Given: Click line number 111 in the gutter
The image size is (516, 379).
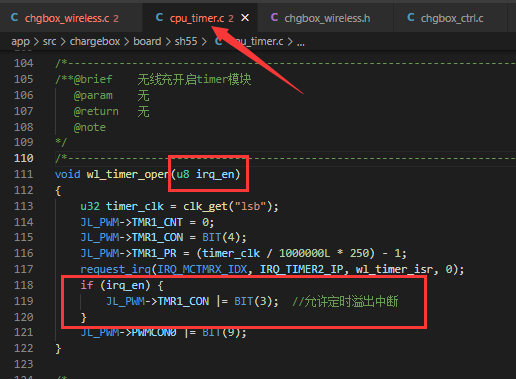Looking at the screenshot, I should (x=24, y=174).
